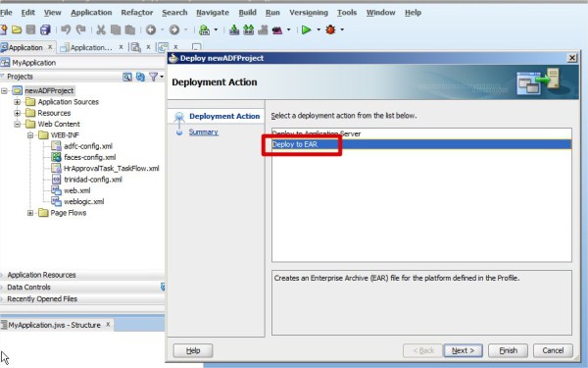The width and height of the screenshot is (588, 368).
Task: Click the Save All toolbar icon
Action: (x=45, y=29)
